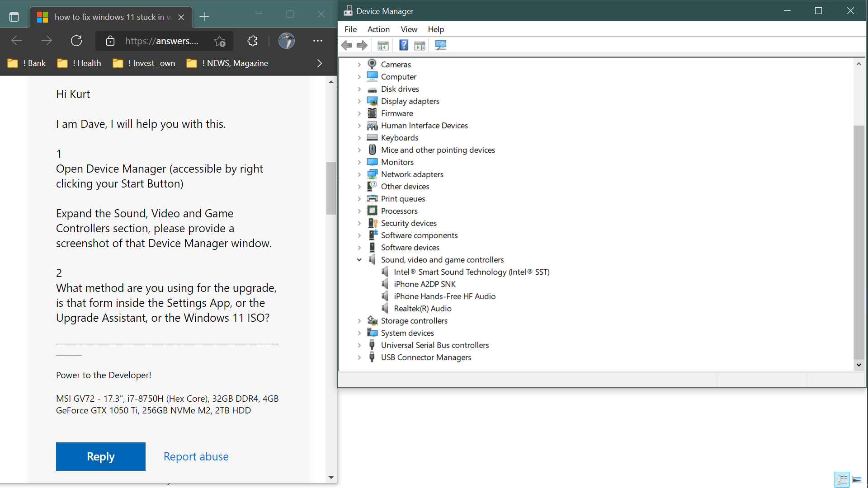Expand the Universal Serial Bus controllers section
This screenshot has width=868, height=488.
pyautogui.click(x=359, y=345)
